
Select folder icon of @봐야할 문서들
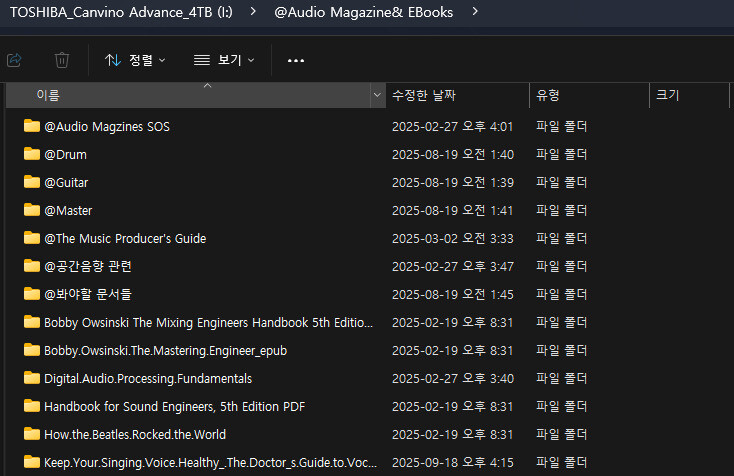[32, 294]
